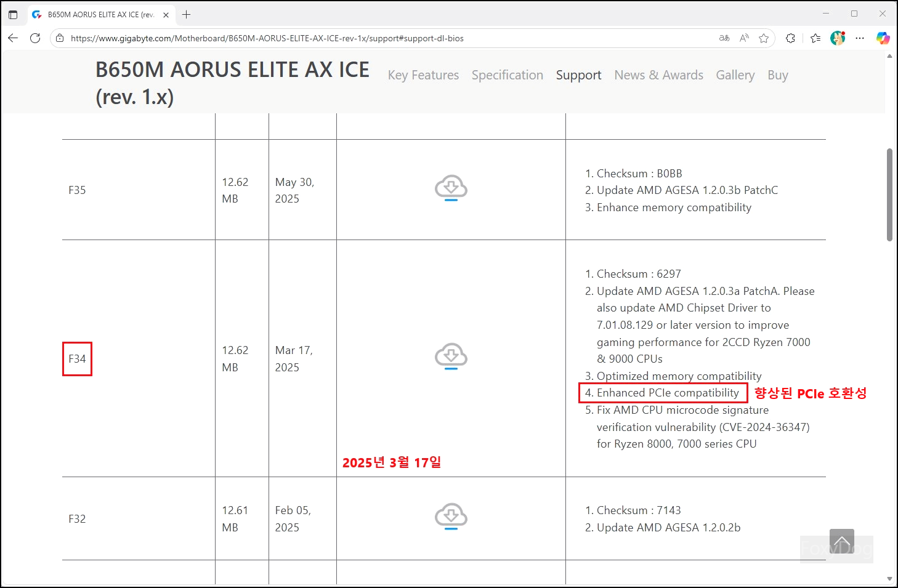
Task: Open the Gallery section
Action: (735, 75)
